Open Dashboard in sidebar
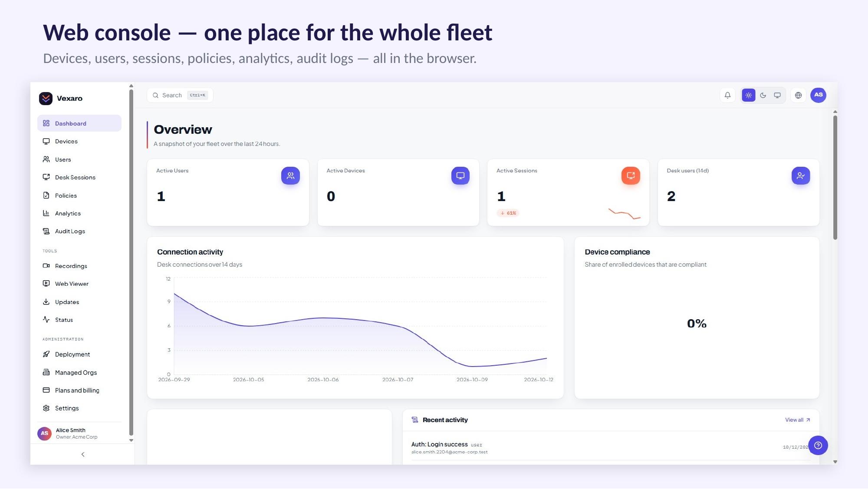The width and height of the screenshot is (868, 489). point(79,123)
